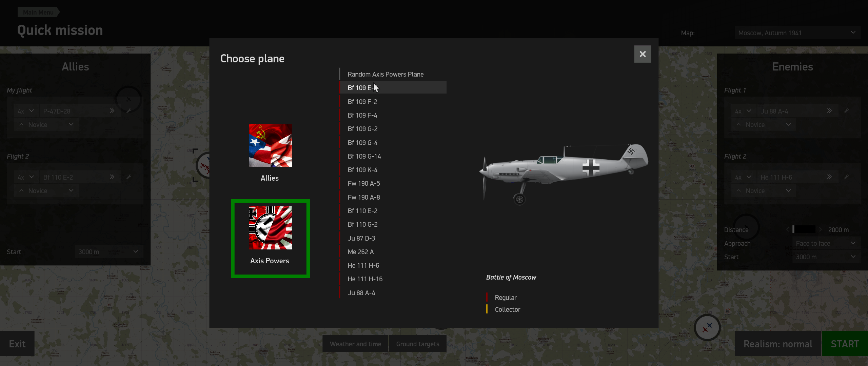
Task: Open My flight wrench setup icon
Action: click(129, 111)
